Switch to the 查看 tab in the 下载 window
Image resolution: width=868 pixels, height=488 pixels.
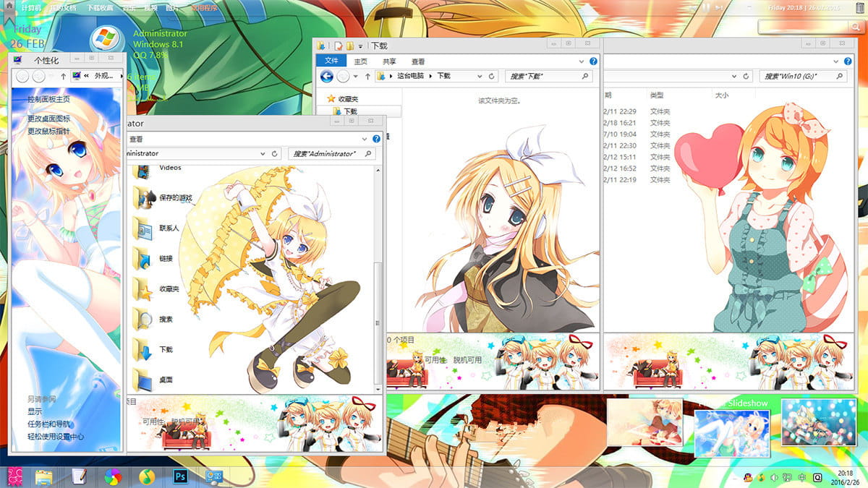pos(418,61)
